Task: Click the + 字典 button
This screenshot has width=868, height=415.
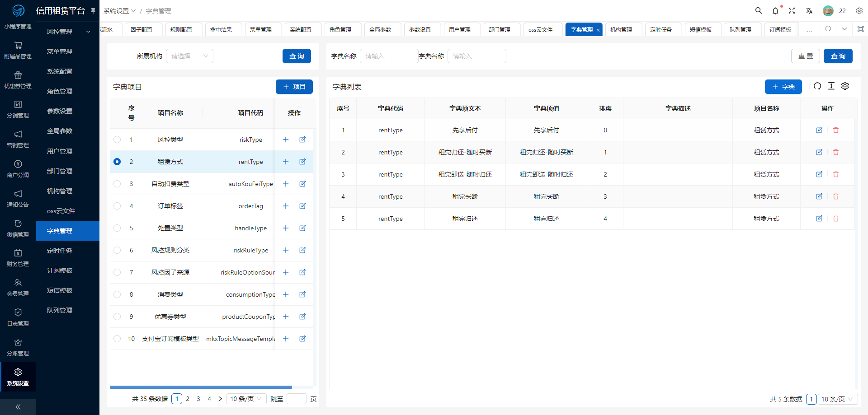Action: click(783, 87)
